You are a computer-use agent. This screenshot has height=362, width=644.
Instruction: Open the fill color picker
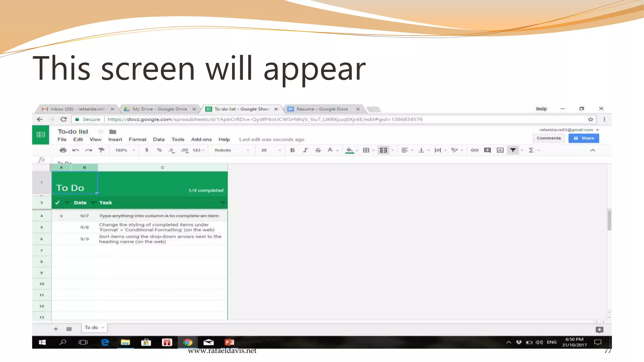coord(350,150)
